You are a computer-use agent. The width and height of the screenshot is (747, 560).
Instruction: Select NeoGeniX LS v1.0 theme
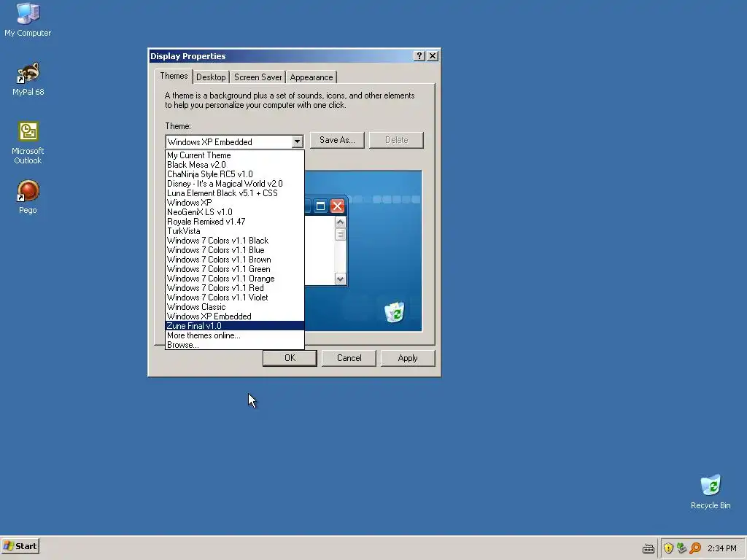[234, 212]
